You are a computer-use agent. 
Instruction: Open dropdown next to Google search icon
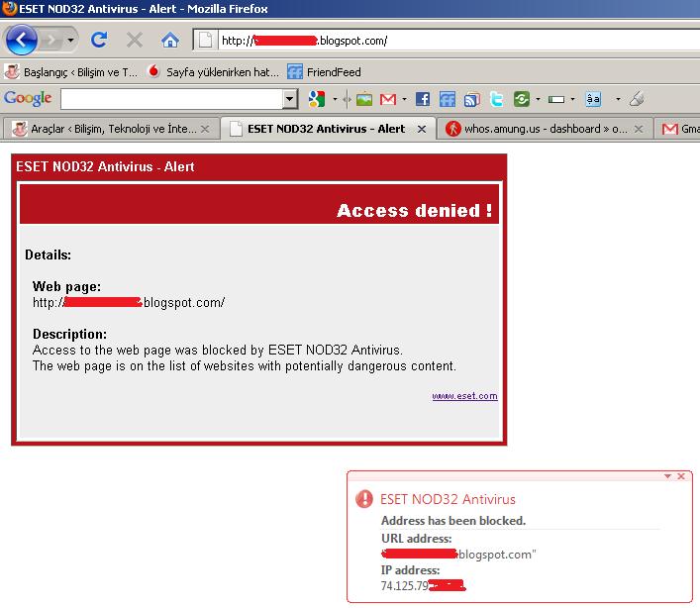tap(335, 99)
